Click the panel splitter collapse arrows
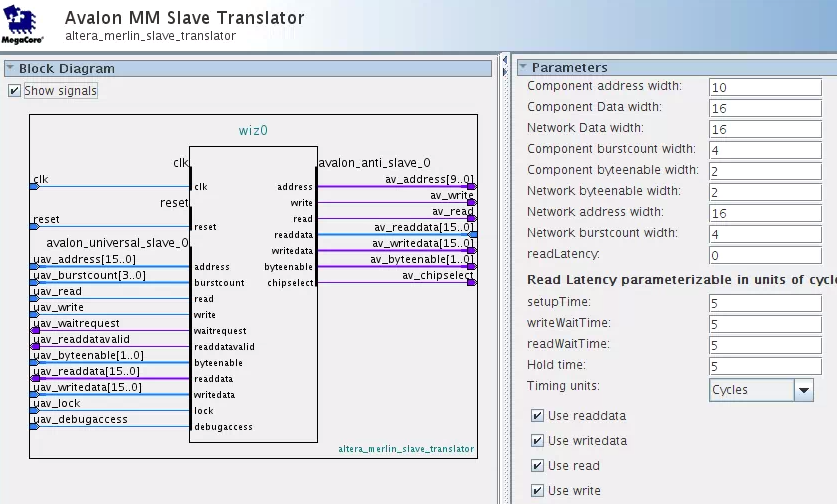 click(x=504, y=65)
